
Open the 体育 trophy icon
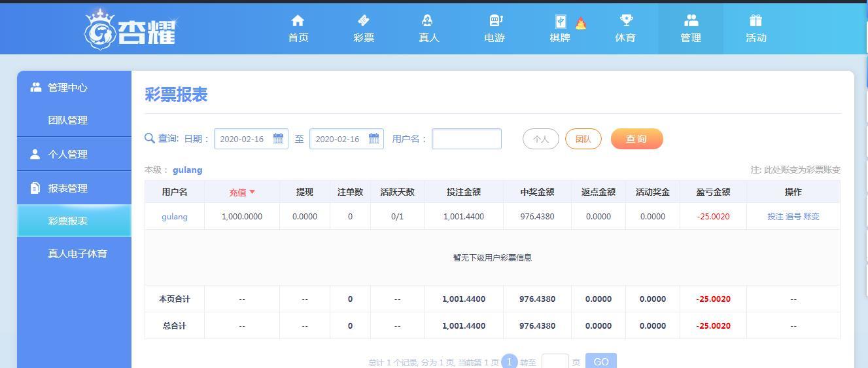click(625, 21)
